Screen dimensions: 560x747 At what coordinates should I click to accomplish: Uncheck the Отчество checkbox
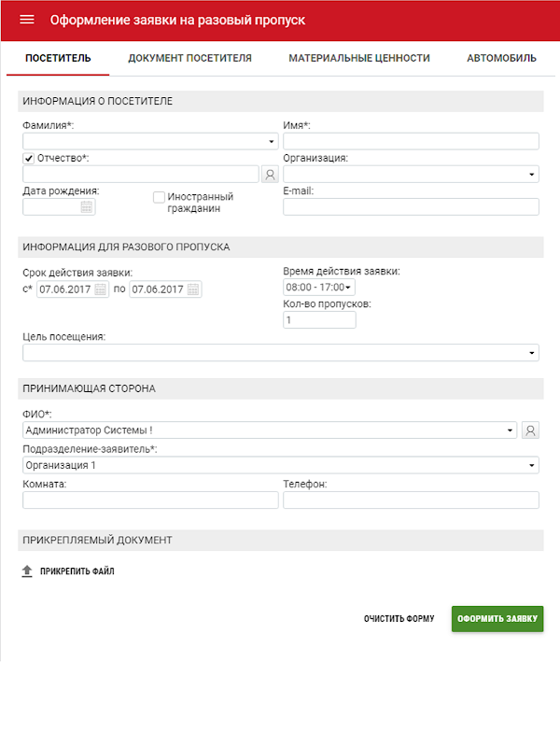pyautogui.click(x=28, y=159)
